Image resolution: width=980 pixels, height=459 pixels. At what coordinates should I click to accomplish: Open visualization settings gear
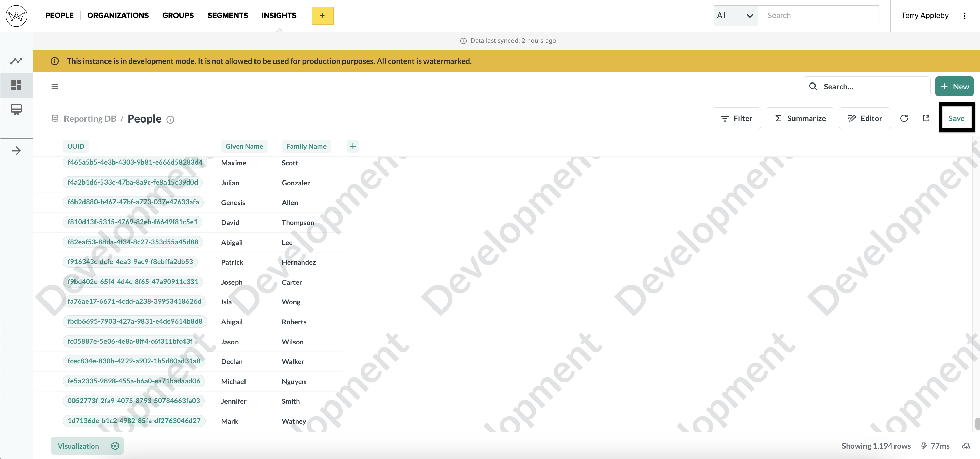pyautogui.click(x=115, y=446)
